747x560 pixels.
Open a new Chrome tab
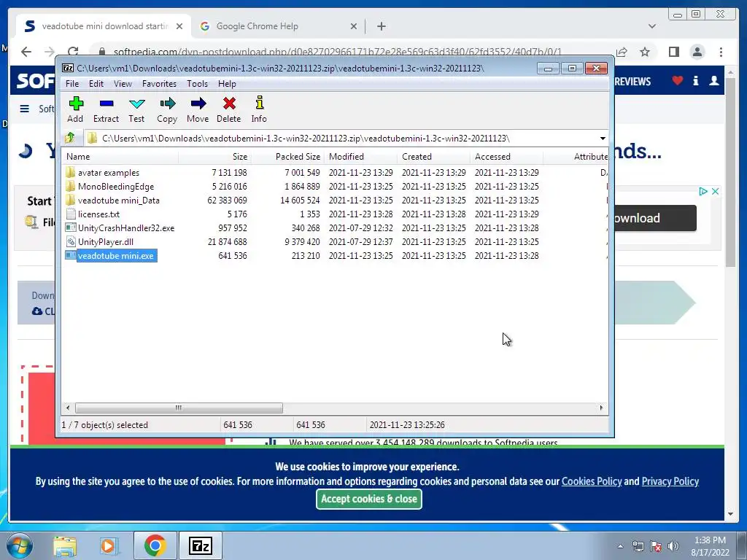tap(381, 26)
